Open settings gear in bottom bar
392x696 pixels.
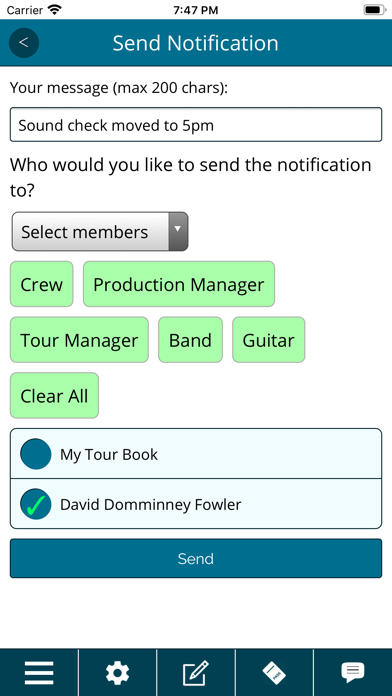[118, 672]
